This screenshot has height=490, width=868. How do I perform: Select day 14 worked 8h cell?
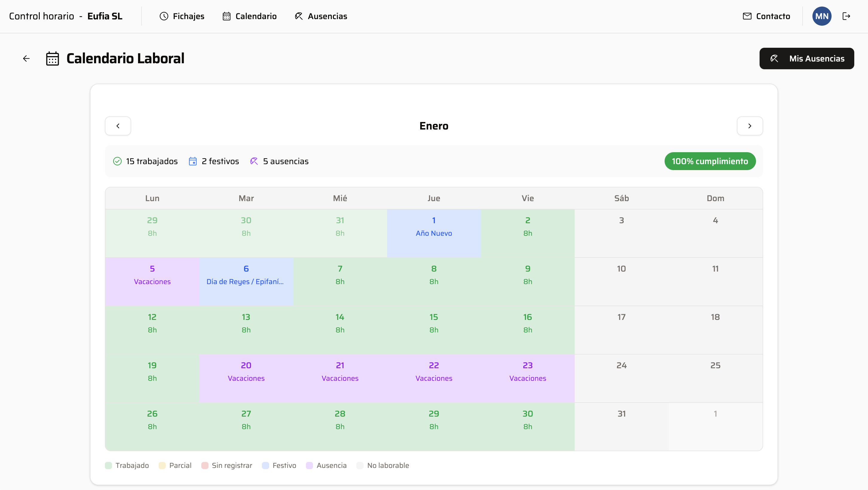click(340, 330)
